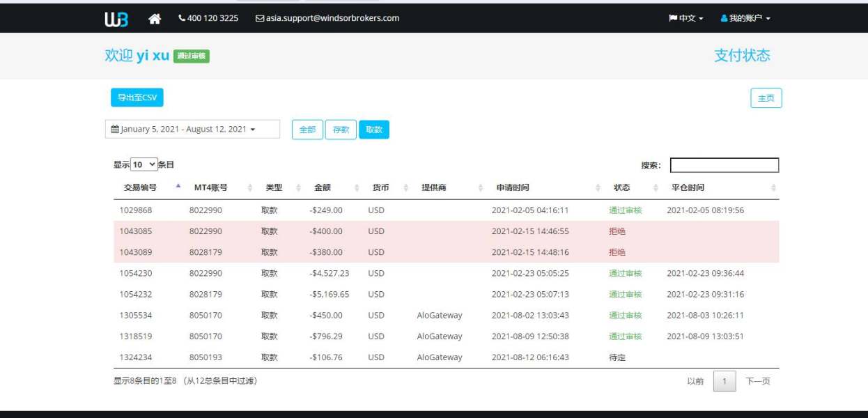Select the 存款 deposits filter tab

(341, 130)
